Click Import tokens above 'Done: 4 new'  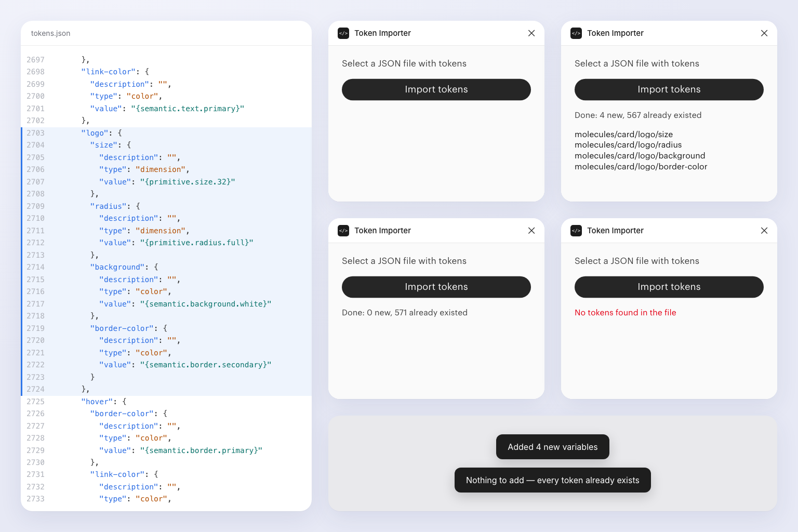pyautogui.click(x=669, y=89)
